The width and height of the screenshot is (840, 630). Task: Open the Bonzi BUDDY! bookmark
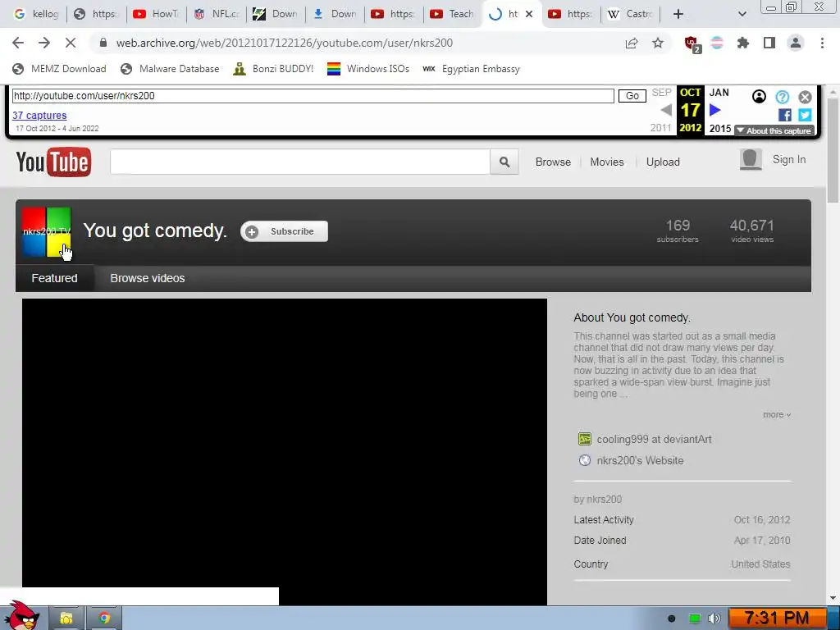coord(274,69)
